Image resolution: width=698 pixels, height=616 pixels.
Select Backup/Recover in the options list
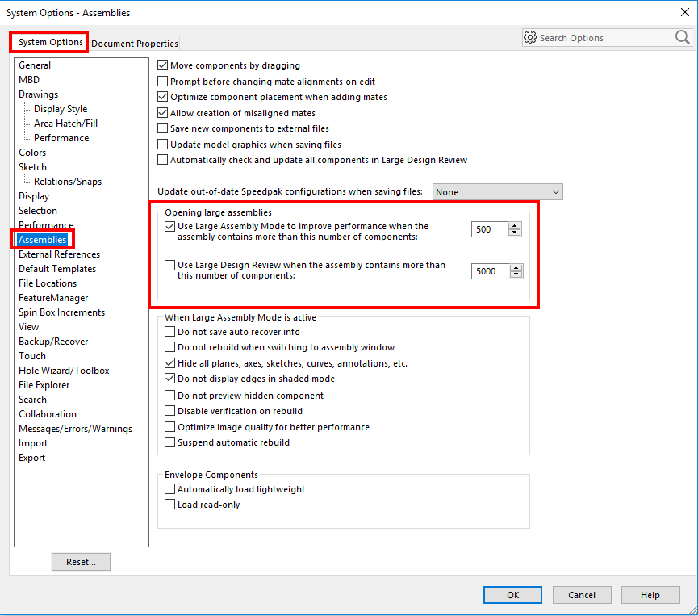click(53, 342)
